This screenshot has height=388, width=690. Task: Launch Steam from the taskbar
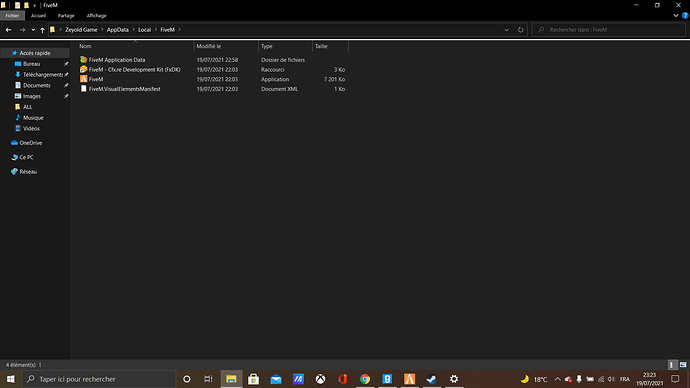[x=431, y=379]
